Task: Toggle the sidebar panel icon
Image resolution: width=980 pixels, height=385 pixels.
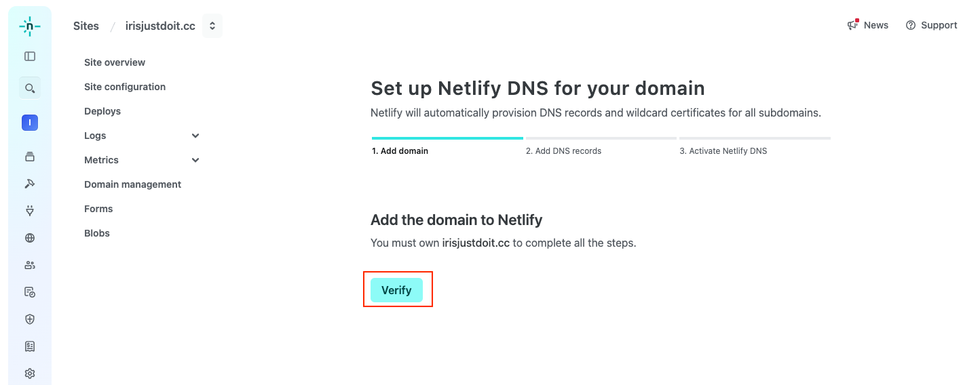Action: (29, 57)
